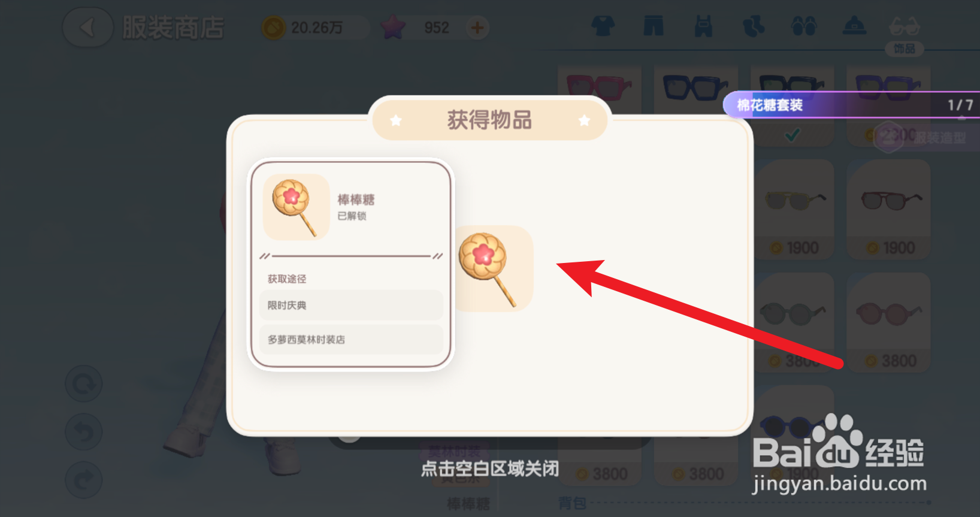Click the character reset rotation icon

pos(84,383)
